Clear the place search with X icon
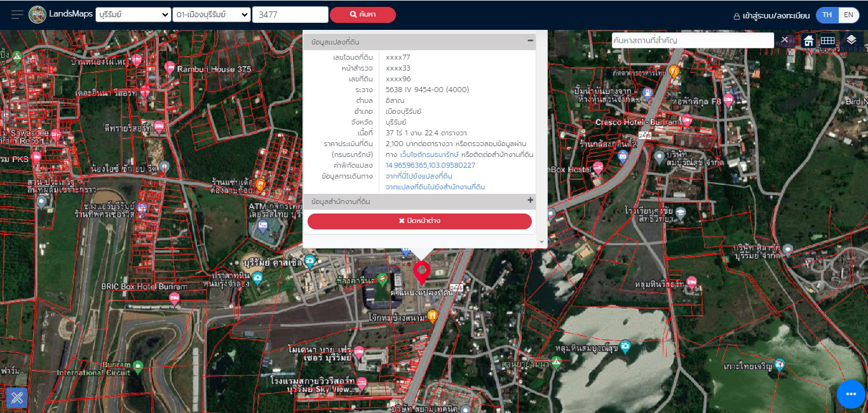 [x=785, y=40]
